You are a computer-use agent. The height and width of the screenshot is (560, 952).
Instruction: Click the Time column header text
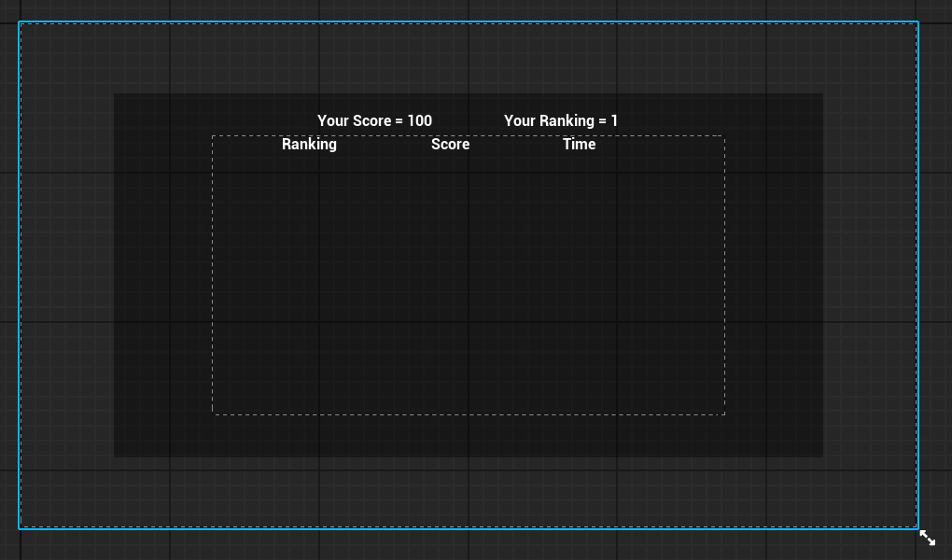[x=579, y=144]
